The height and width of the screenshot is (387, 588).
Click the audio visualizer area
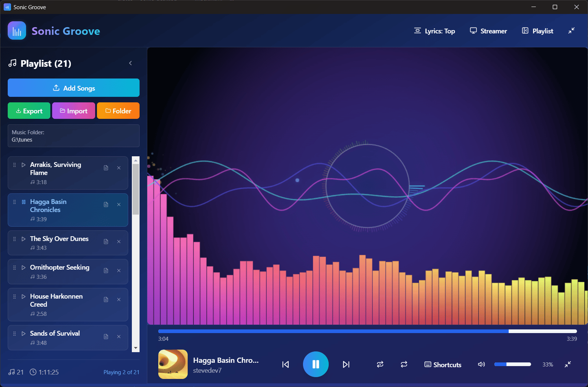(x=367, y=186)
